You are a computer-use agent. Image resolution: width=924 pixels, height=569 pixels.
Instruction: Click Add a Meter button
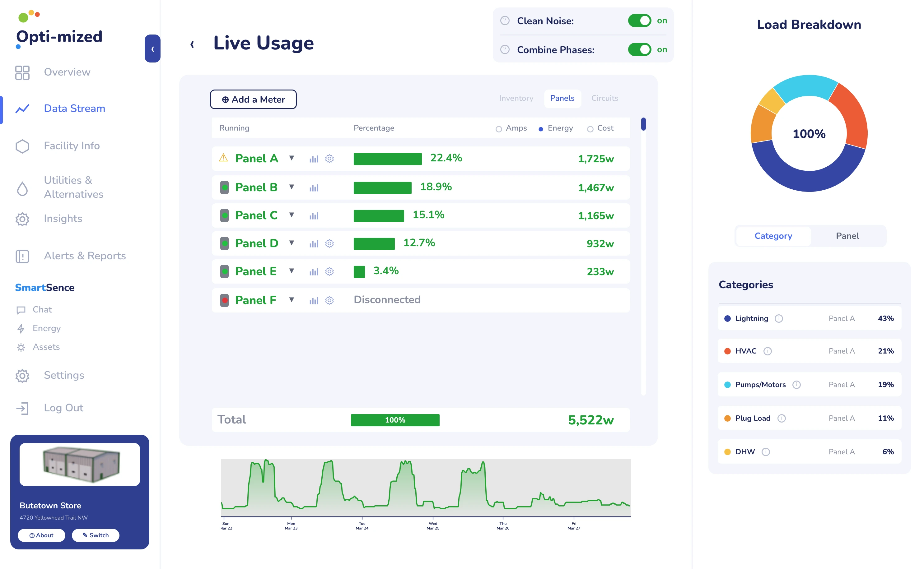point(253,99)
